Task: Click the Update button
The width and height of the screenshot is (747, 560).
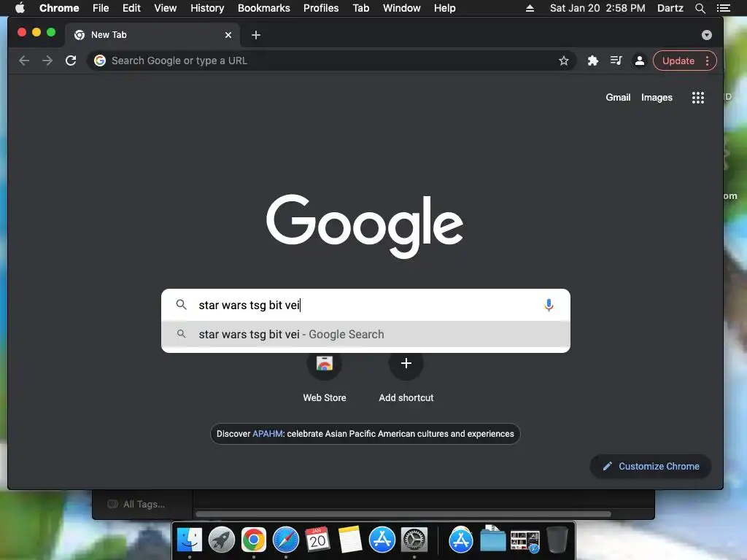Action: (678, 61)
